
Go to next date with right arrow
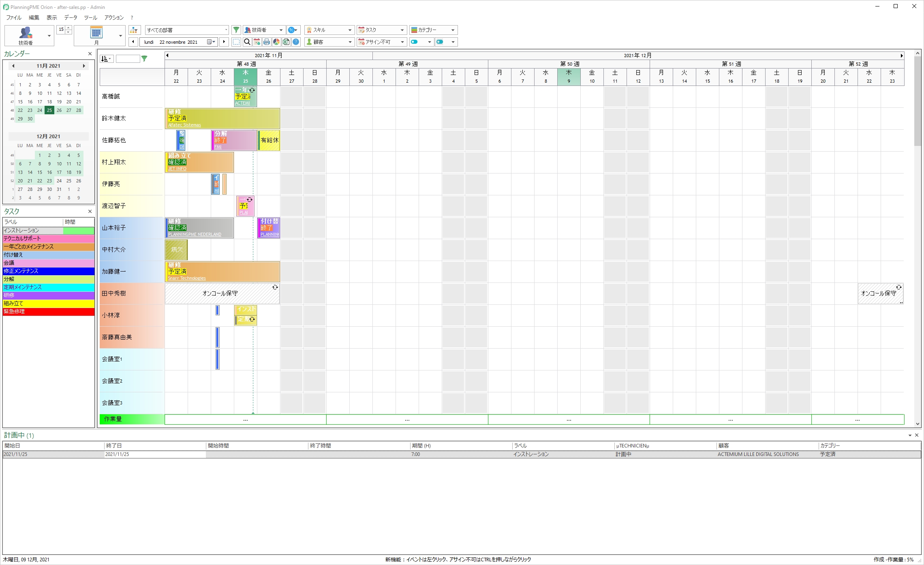(x=224, y=42)
